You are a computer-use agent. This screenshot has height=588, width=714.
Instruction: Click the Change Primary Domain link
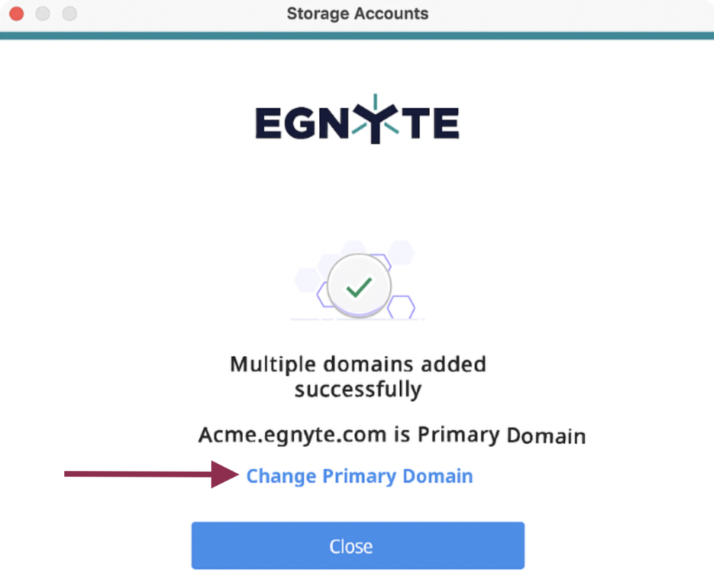click(x=359, y=476)
